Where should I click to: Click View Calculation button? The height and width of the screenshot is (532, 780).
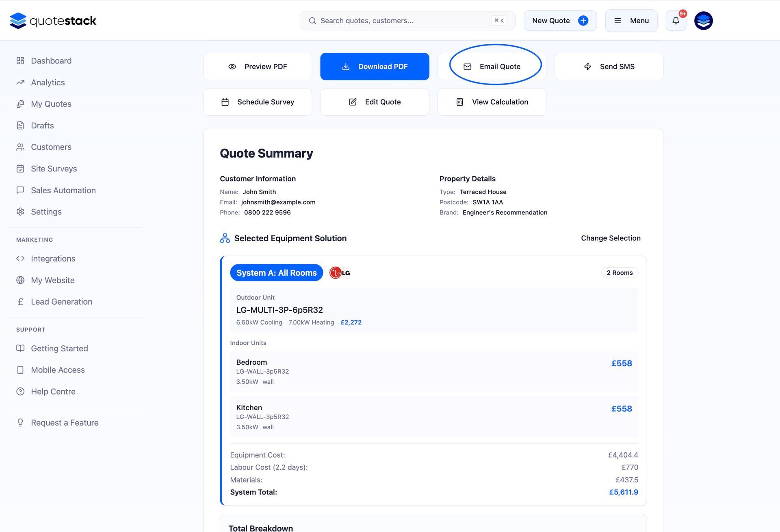[492, 102]
